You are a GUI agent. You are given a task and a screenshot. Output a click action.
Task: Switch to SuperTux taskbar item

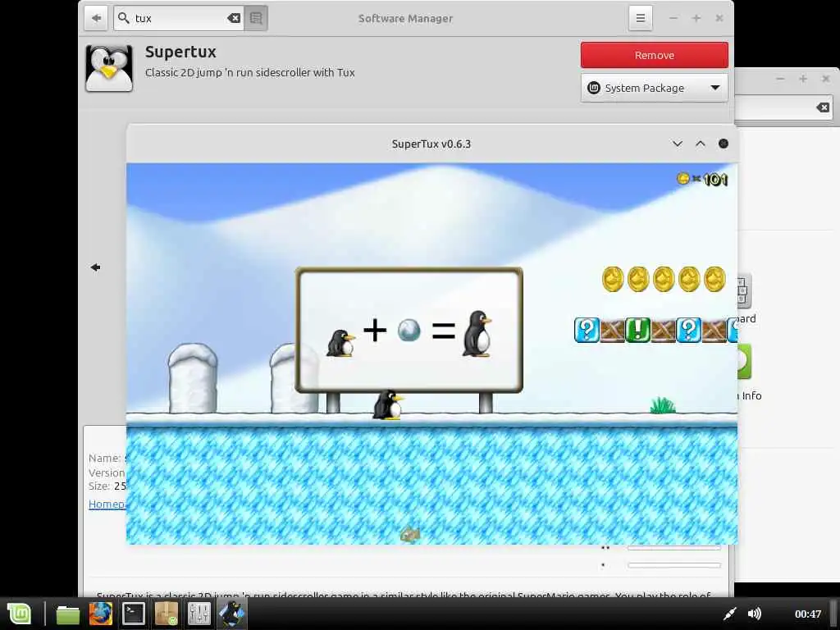(x=232, y=614)
